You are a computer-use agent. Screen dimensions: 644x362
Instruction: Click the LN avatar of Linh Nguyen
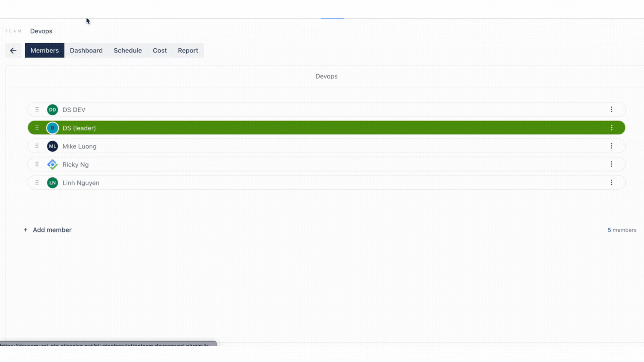pos(53,183)
